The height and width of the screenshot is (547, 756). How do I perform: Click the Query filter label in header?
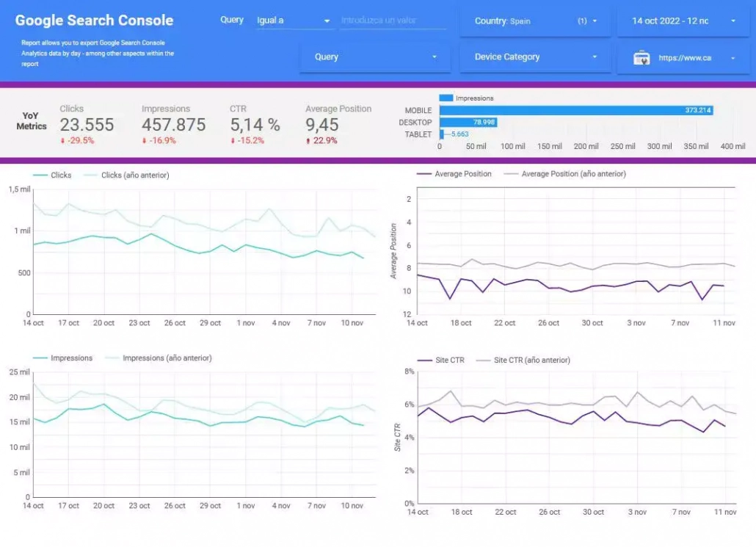[x=232, y=20]
